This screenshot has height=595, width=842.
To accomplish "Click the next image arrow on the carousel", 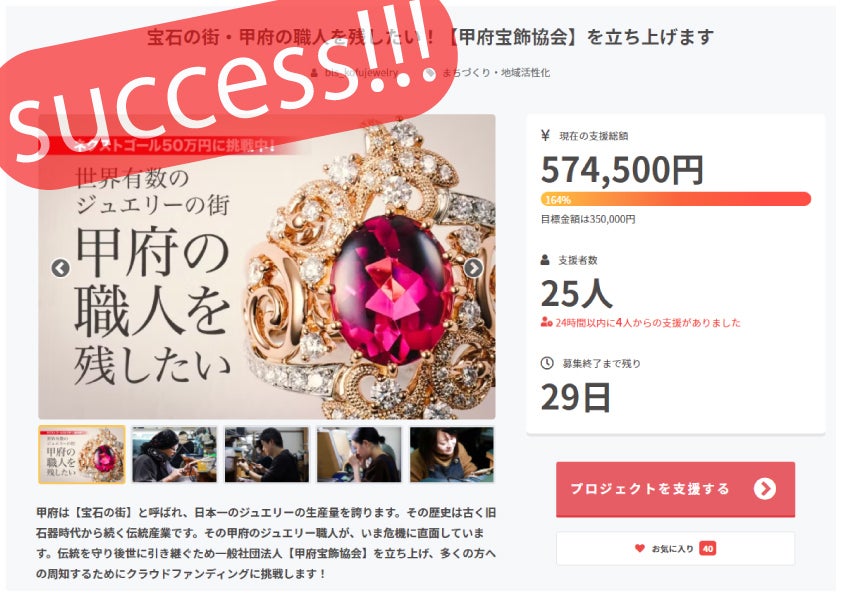I will pos(473,267).
